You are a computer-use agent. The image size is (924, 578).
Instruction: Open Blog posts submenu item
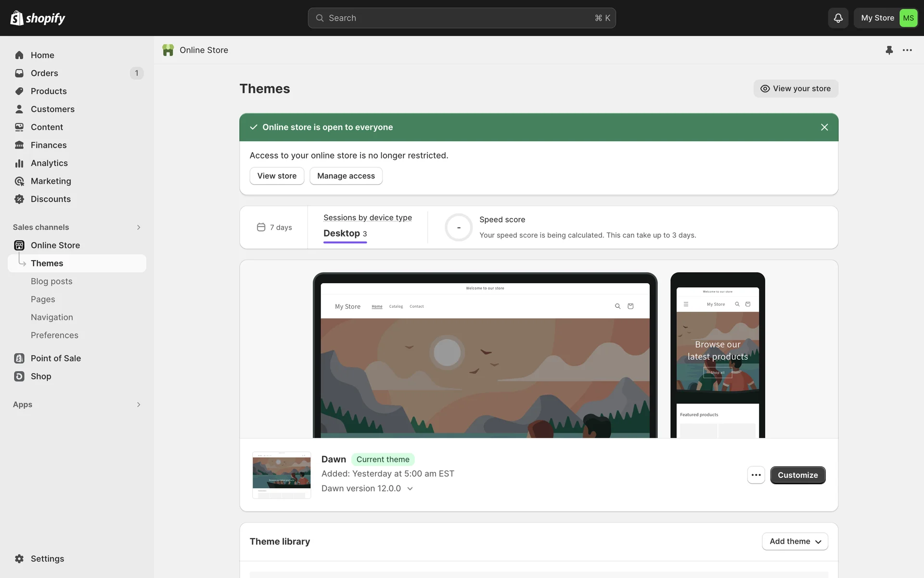click(51, 281)
